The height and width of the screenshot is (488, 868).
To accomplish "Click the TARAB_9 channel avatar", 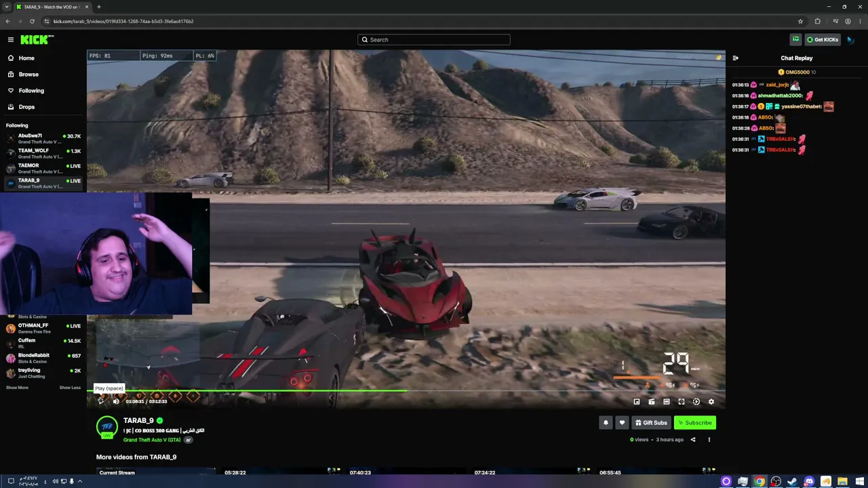I will coord(107,428).
